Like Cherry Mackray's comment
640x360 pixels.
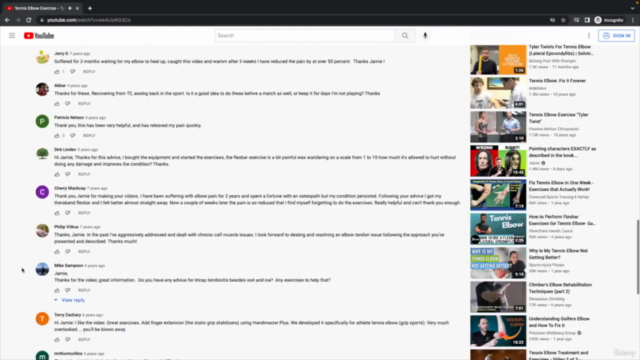(57, 213)
